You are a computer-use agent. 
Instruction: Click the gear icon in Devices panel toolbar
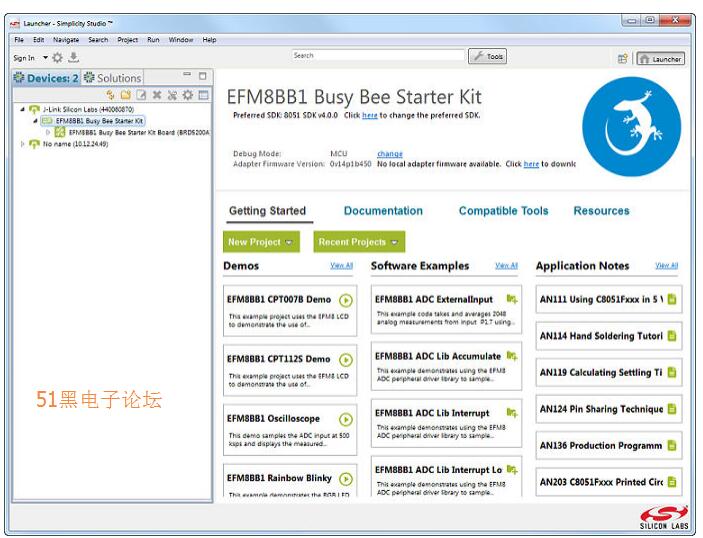[187, 95]
